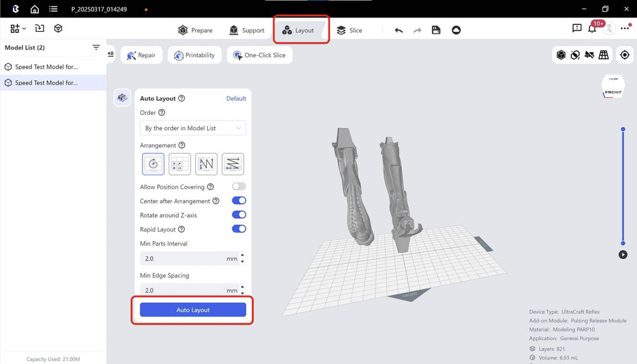Screen dimensions: 637x364
Task: Undo the last action
Action: point(399,30)
